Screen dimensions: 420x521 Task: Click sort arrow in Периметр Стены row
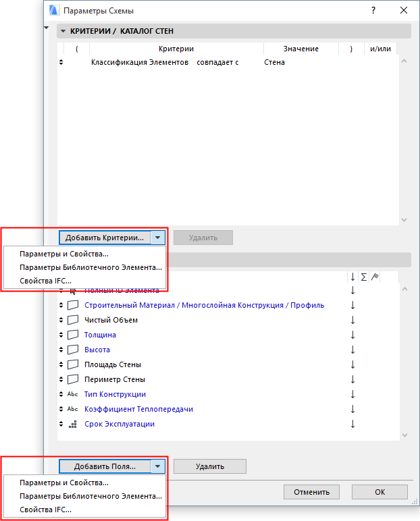click(353, 379)
